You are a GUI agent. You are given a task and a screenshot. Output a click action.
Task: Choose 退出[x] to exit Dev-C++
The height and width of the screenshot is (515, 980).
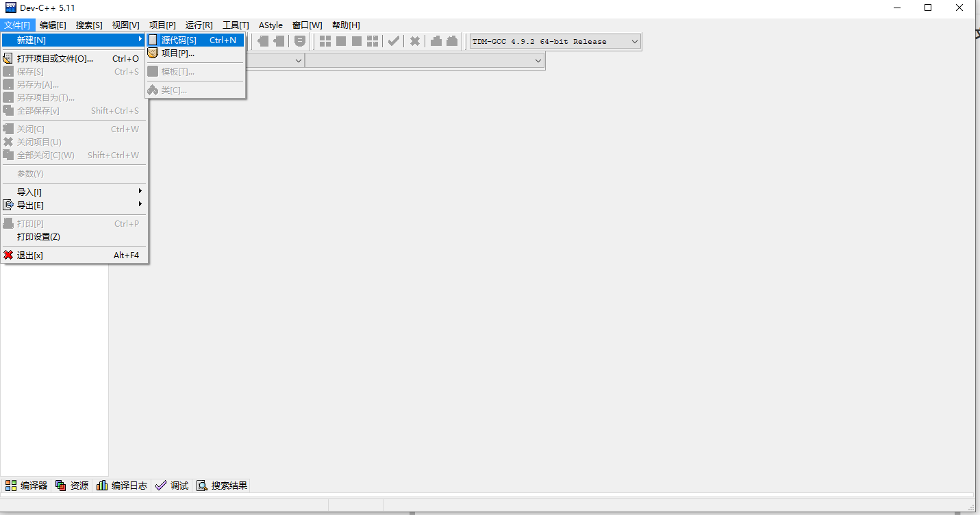click(x=74, y=255)
